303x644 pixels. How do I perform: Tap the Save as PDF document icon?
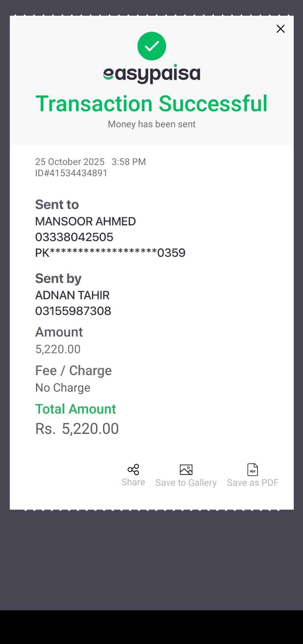[x=252, y=469]
